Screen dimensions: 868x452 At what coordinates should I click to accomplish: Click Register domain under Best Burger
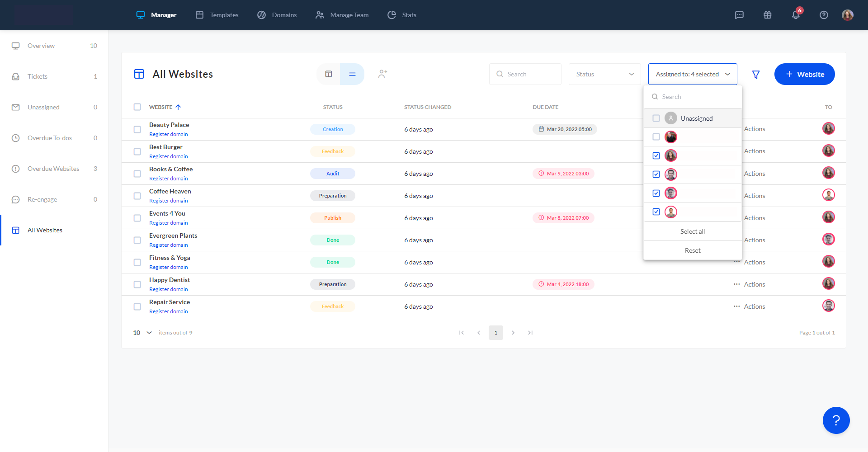pos(168,156)
